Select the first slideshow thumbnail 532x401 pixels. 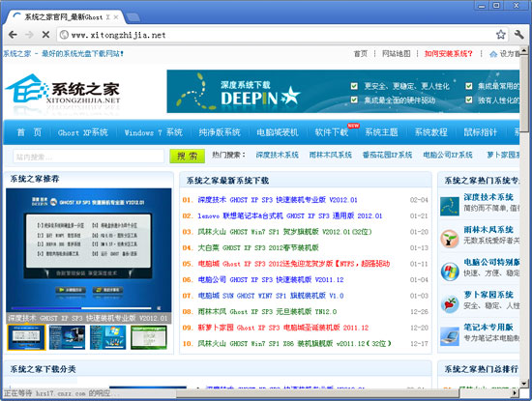pos(26,337)
